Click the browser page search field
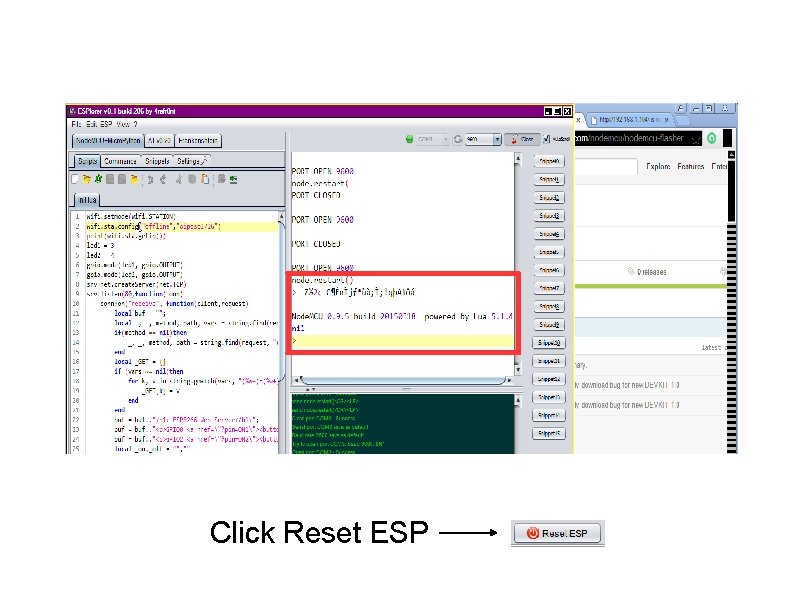This screenshot has height=595, width=794. point(606,166)
